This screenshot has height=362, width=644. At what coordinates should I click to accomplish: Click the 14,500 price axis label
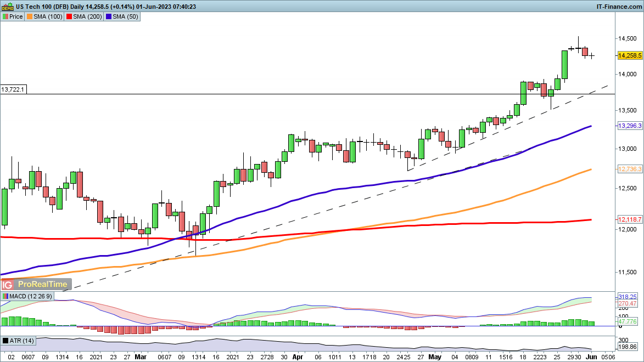(x=627, y=38)
